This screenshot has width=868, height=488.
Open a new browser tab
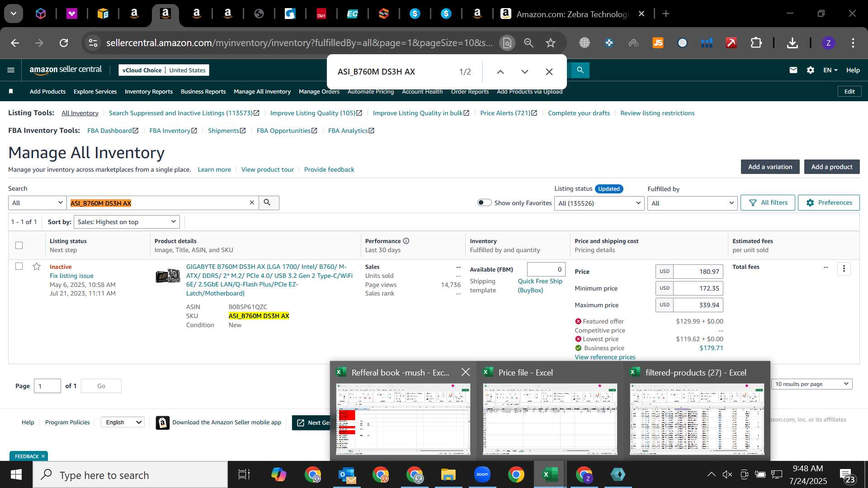pyautogui.click(x=665, y=14)
